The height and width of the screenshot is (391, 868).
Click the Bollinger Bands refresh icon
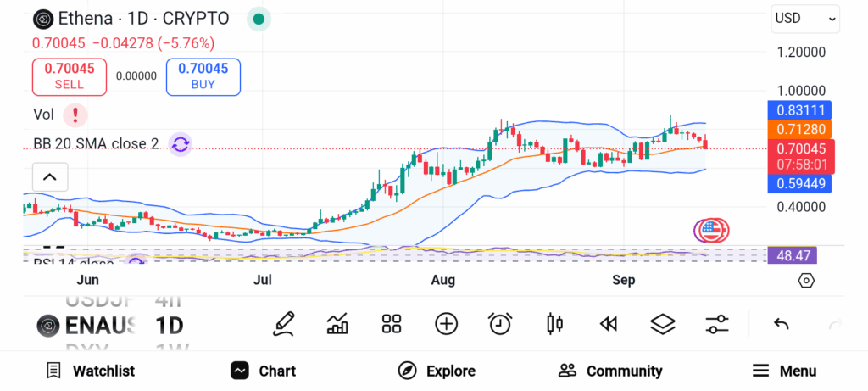(180, 144)
